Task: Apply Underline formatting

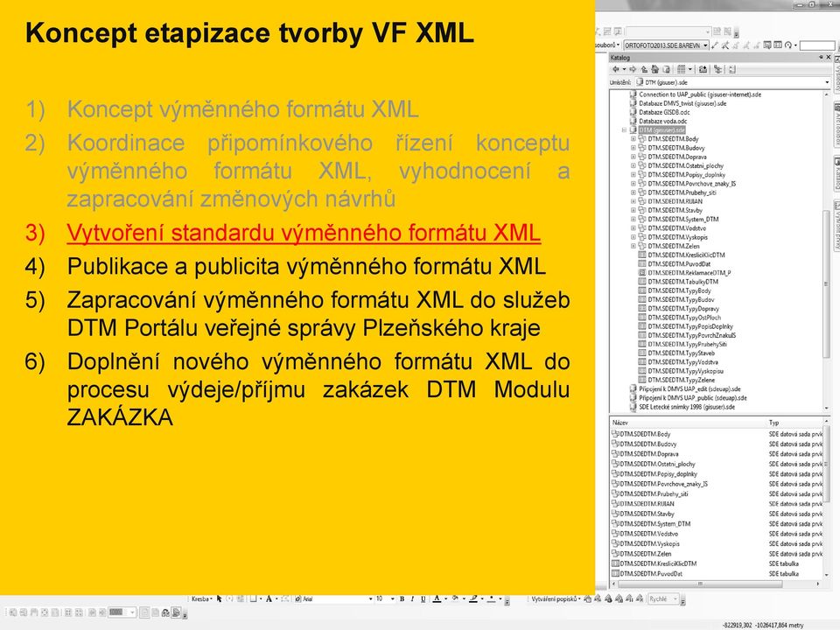Action: click(x=423, y=598)
